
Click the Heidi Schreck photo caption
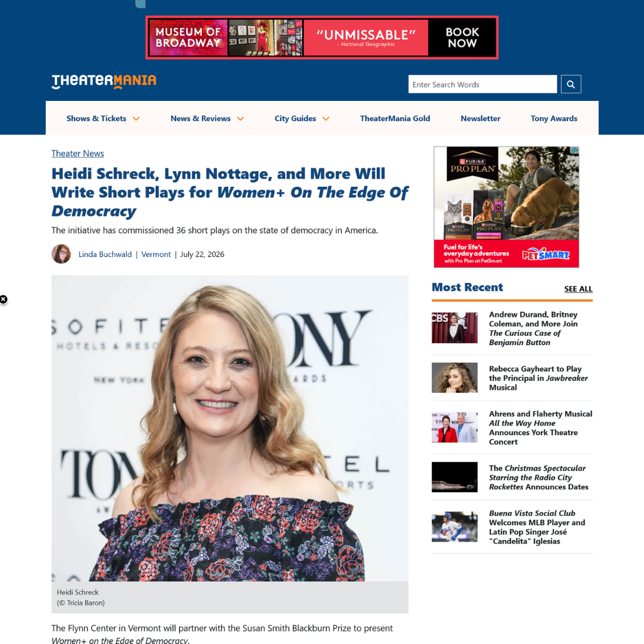pos(78,592)
